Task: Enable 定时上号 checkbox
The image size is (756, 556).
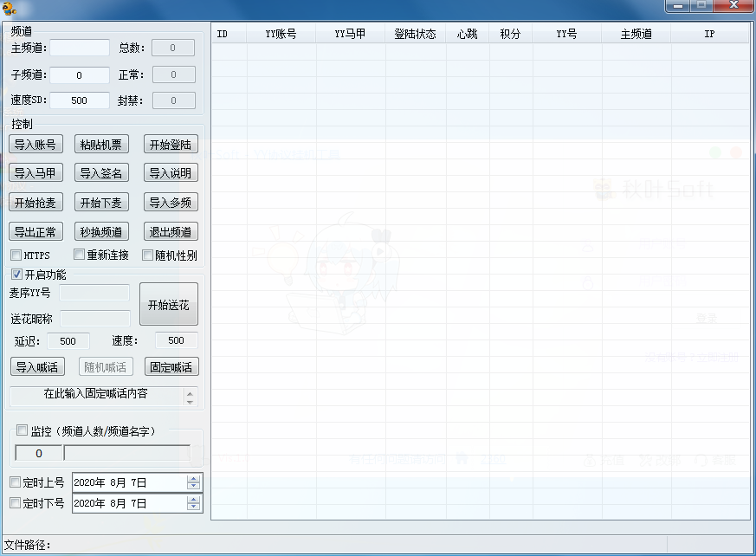Action: point(16,482)
